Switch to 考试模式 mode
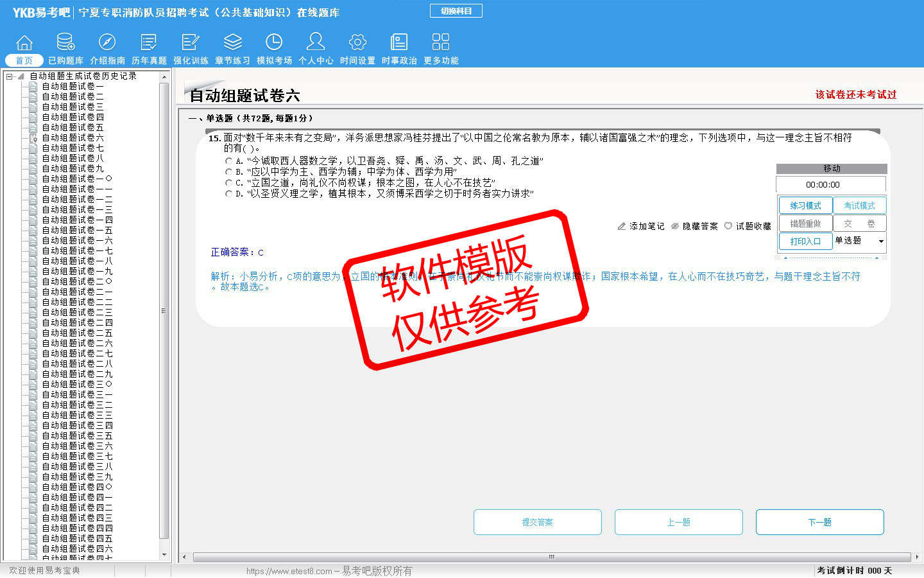Screen dimensions: 924x578 point(860,206)
